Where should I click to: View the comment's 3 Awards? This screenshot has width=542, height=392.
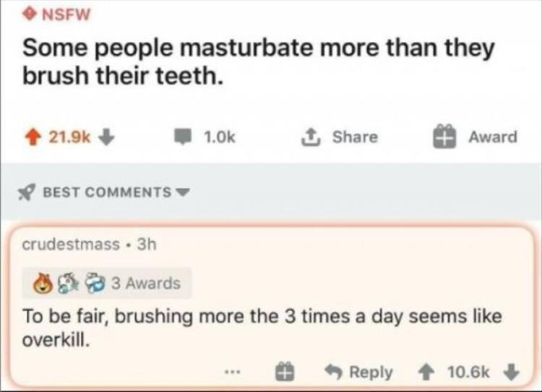pos(148,282)
